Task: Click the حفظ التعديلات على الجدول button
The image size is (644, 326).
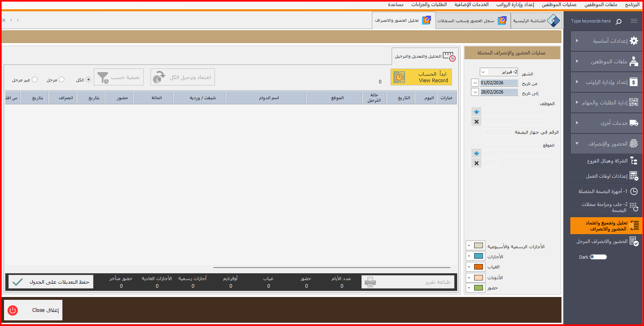Action: (x=51, y=282)
